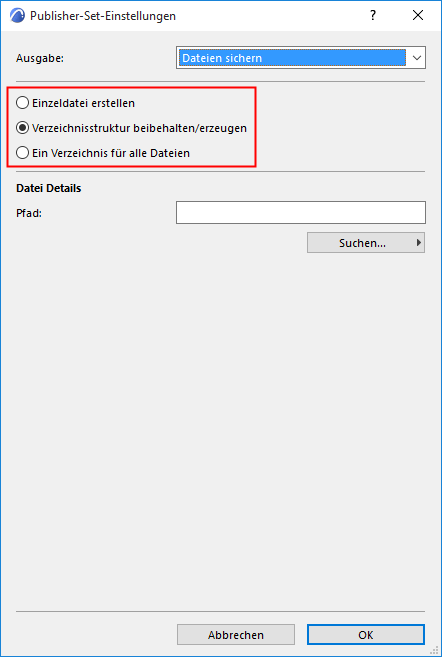Select the radio circle for Verzeichnisstruktur beibehalten/erzeugen
The height and width of the screenshot is (657, 442).
point(22,128)
